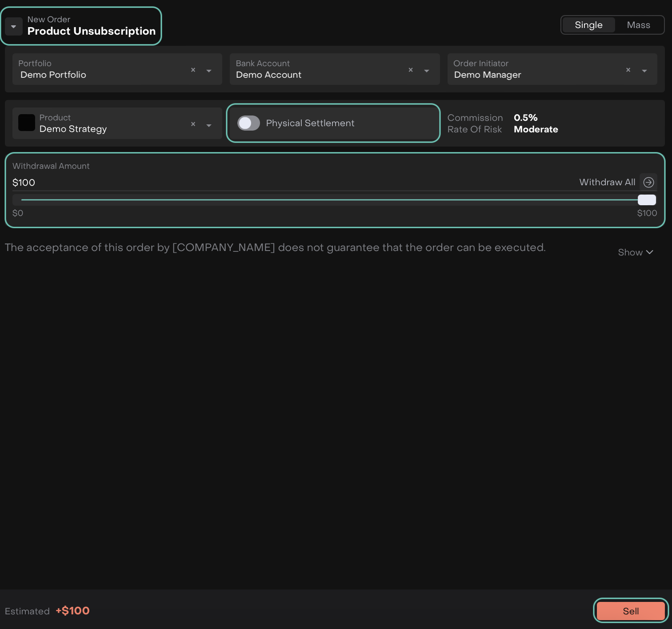Image resolution: width=672 pixels, height=629 pixels.
Task: Clear the Product field selection
Action: pos(193,124)
